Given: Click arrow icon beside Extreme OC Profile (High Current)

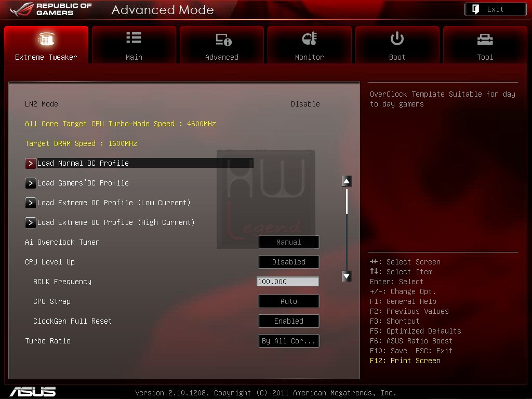Looking at the screenshot, I should tap(31, 222).
